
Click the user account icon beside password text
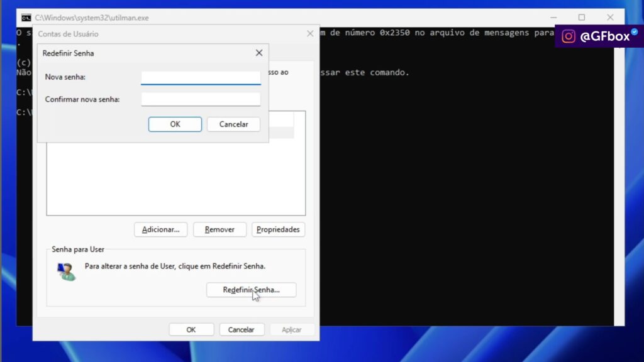point(66,271)
